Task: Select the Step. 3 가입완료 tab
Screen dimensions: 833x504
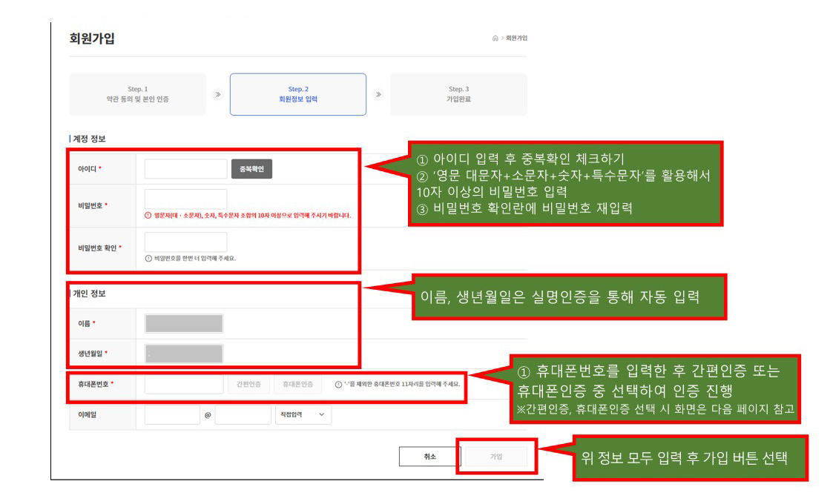Action: [459, 94]
